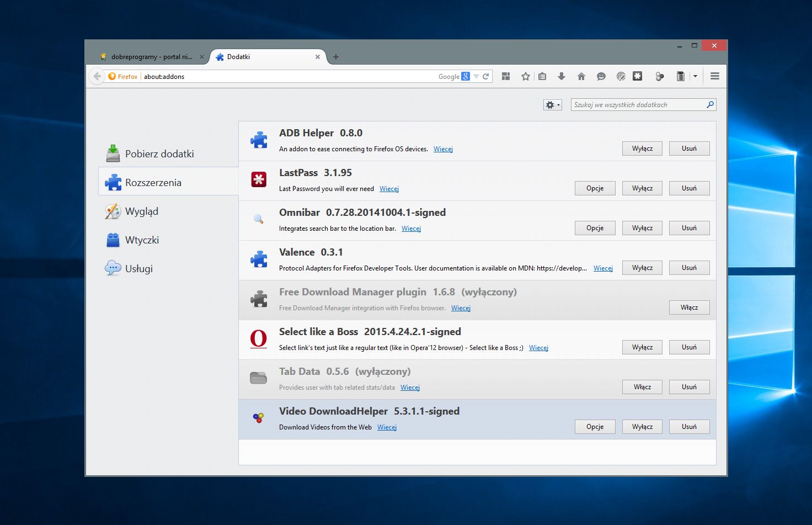
Task: Close the dobreprogramy tab
Action: coord(202,57)
